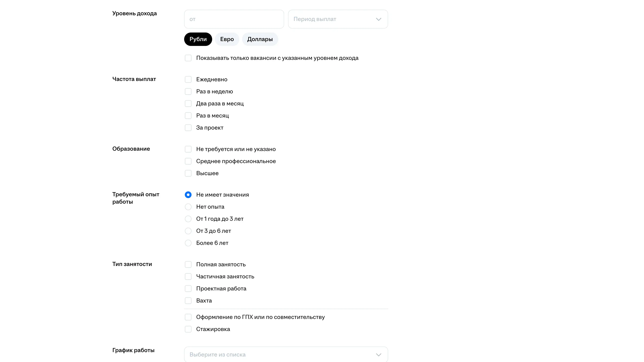
Task: Switch currency to 'Доллары'
Action: pyautogui.click(x=260, y=39)
